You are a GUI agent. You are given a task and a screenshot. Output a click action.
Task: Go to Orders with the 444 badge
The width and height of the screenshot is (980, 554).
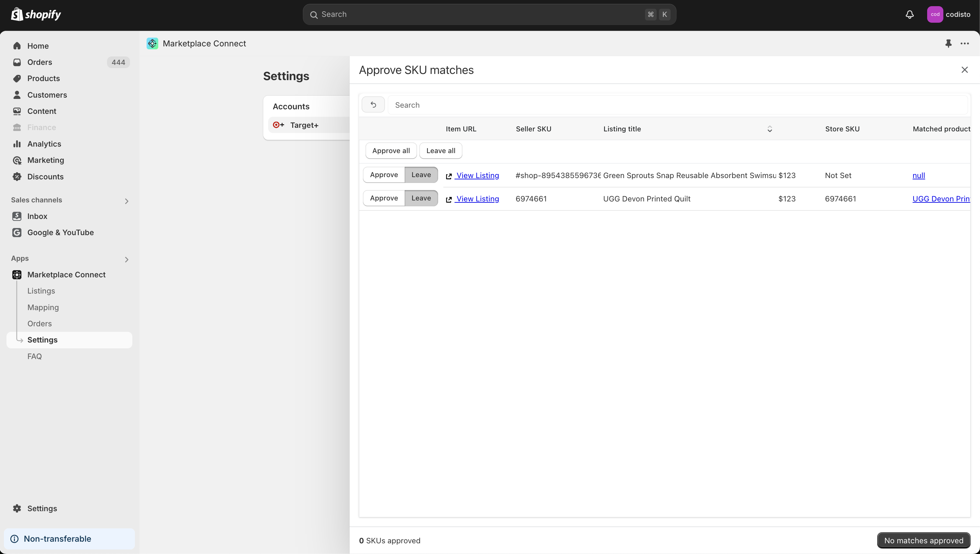[x=69, y=62]
